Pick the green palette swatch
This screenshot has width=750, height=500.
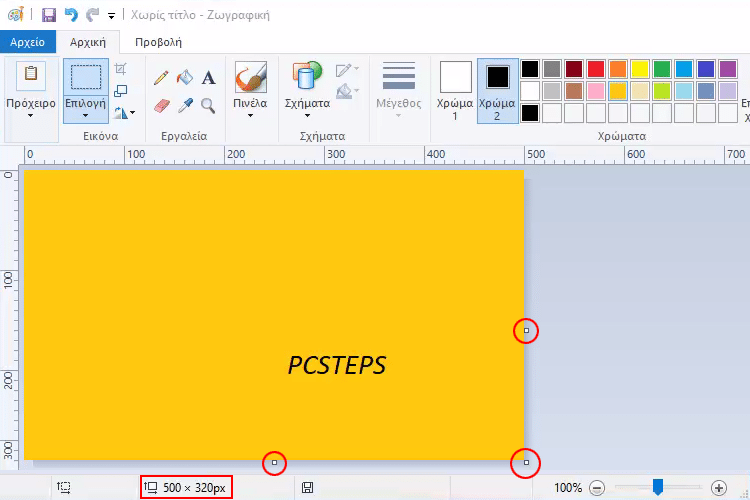point(662,69)
